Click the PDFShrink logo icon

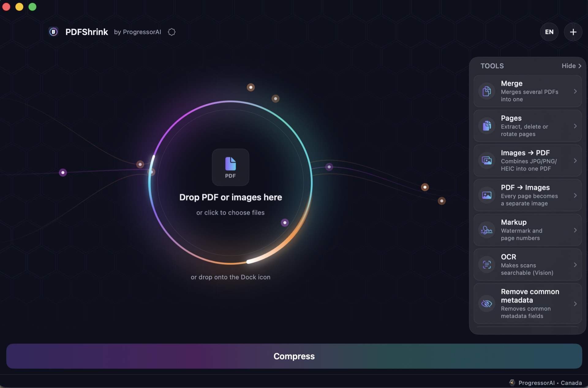coord(53,32)
